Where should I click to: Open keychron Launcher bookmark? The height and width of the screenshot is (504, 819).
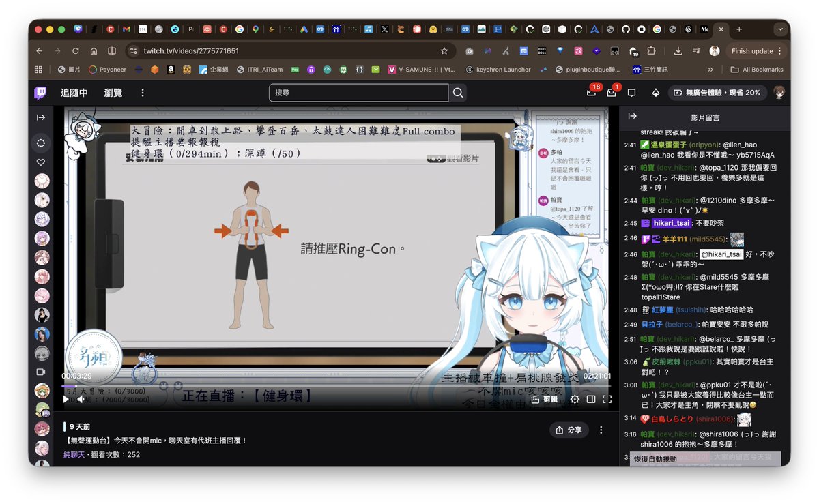point(498,70)
